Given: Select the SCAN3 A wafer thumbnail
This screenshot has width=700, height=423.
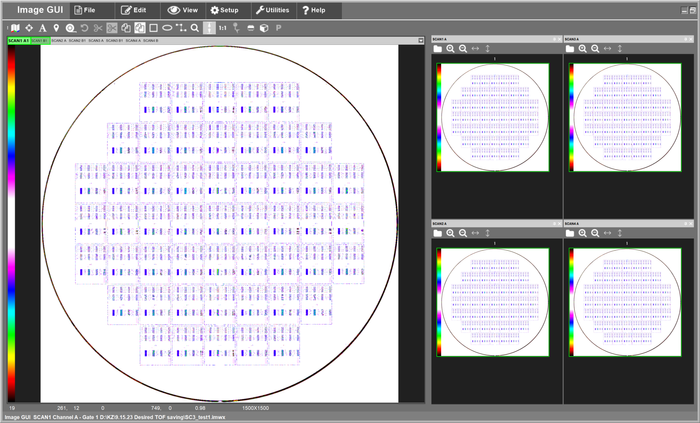Looking at the screenshot, I should point(625,117).
